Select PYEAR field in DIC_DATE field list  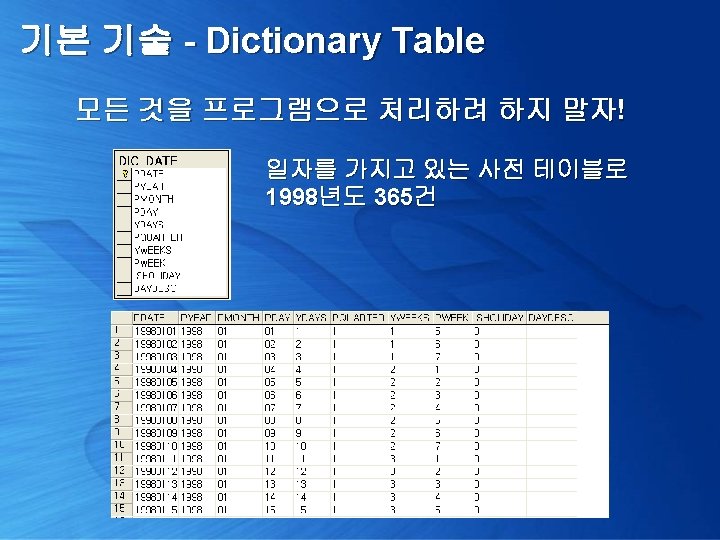pos(150,186)
